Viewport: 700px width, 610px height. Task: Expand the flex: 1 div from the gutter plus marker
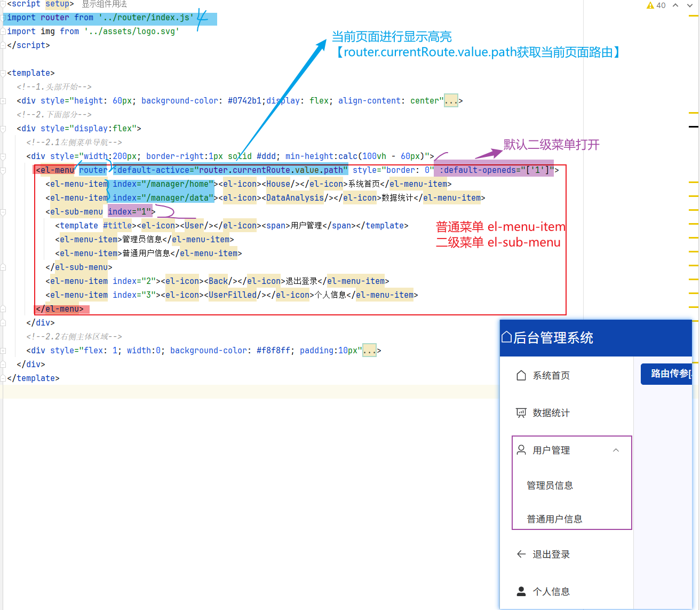tap(3, 351)
